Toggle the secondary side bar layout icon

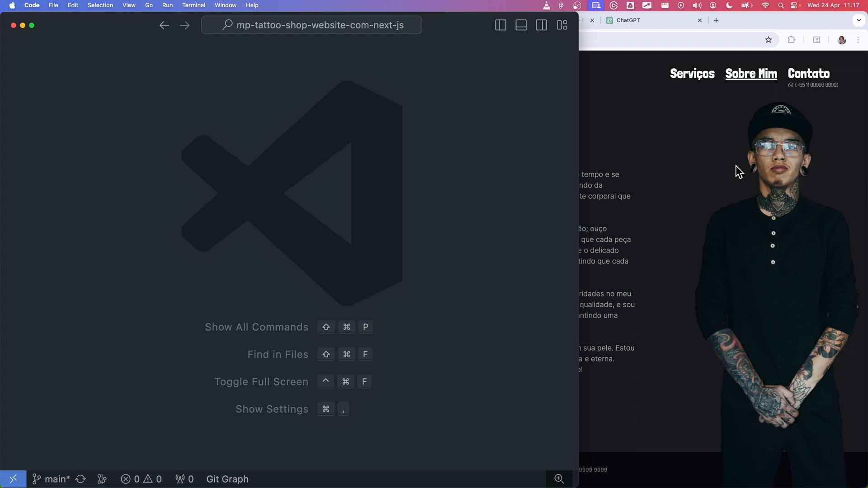click(541, 25)
